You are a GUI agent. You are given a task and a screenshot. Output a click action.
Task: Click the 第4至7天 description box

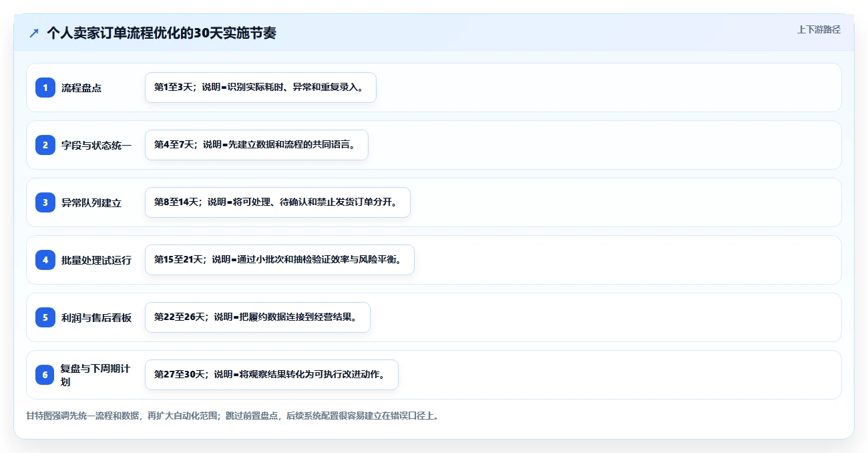click(x=256, y=145)
